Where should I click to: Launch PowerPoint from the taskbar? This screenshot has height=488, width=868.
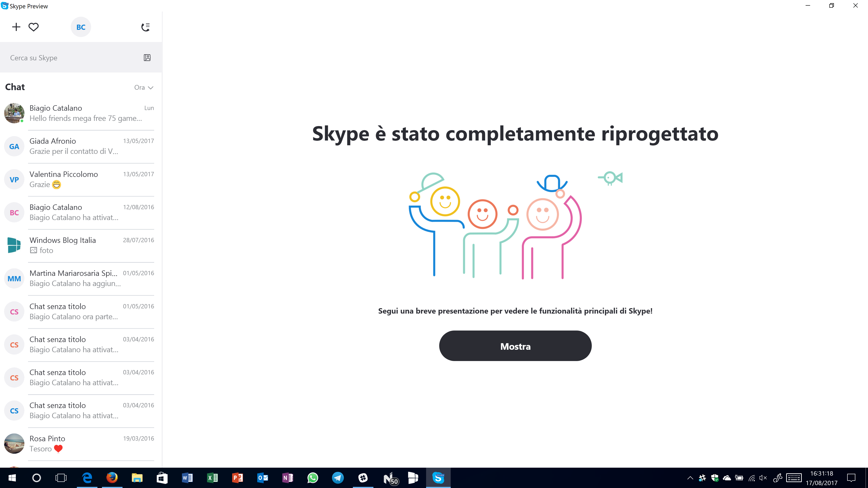(x=237, y=478)
